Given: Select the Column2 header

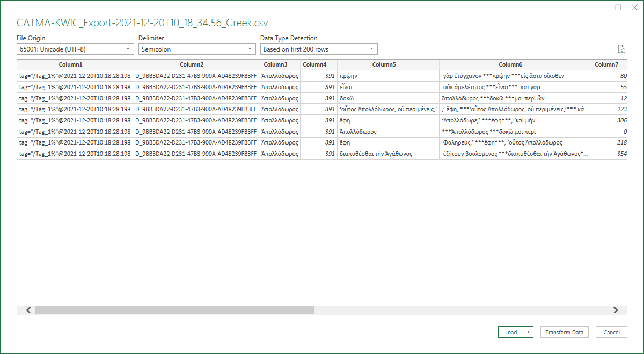Looking at the screenshot, I should point(192,64).
